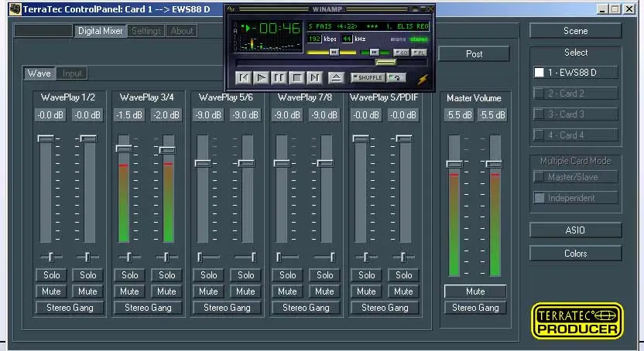Click Winamp's balance slider handle

(x=374, y=52)
